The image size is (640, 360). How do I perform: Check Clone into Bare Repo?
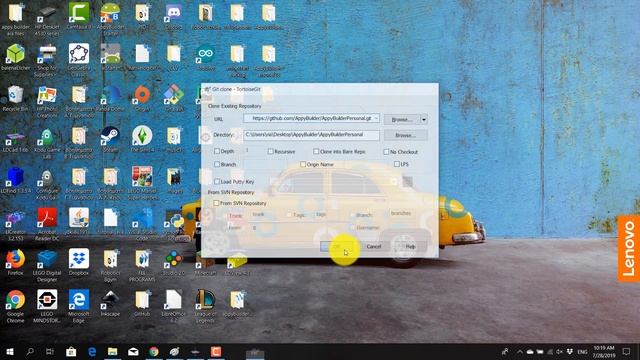coord(316,151)
